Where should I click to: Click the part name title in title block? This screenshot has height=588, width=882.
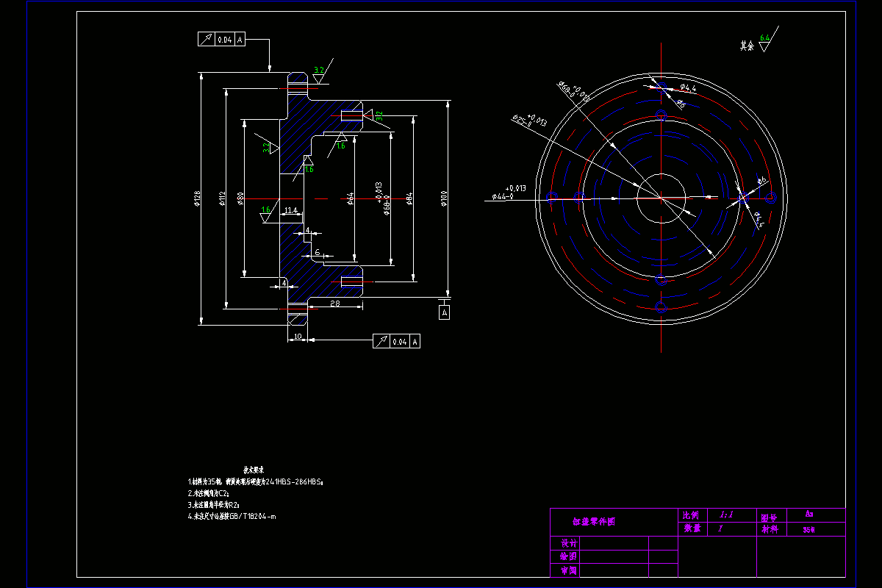595,522
